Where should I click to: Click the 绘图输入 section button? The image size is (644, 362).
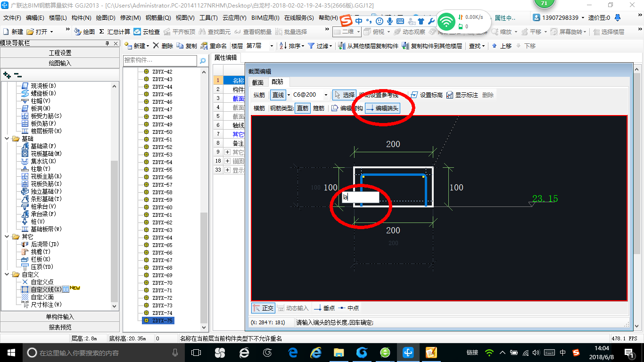[60, 63]
